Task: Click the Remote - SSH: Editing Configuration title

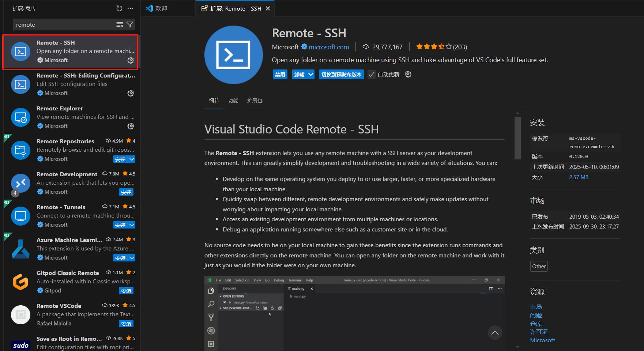Action: [86, 75]
